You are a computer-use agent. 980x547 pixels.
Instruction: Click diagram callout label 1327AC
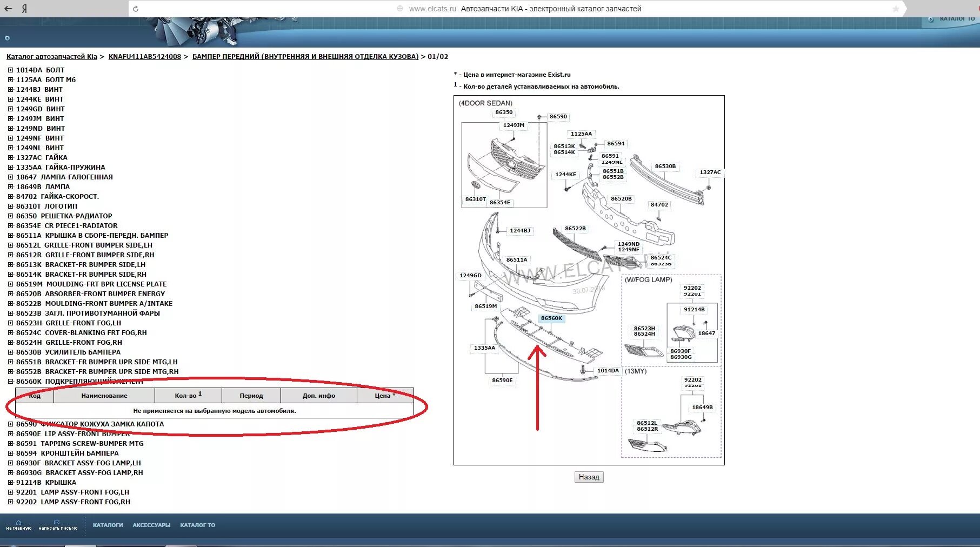[710, 172]
